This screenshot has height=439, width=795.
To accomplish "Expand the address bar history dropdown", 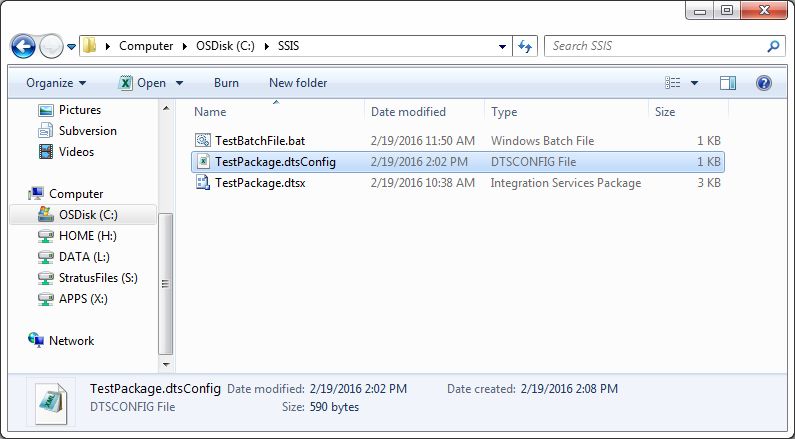I will pyautogui.click(x=502, y=46).
